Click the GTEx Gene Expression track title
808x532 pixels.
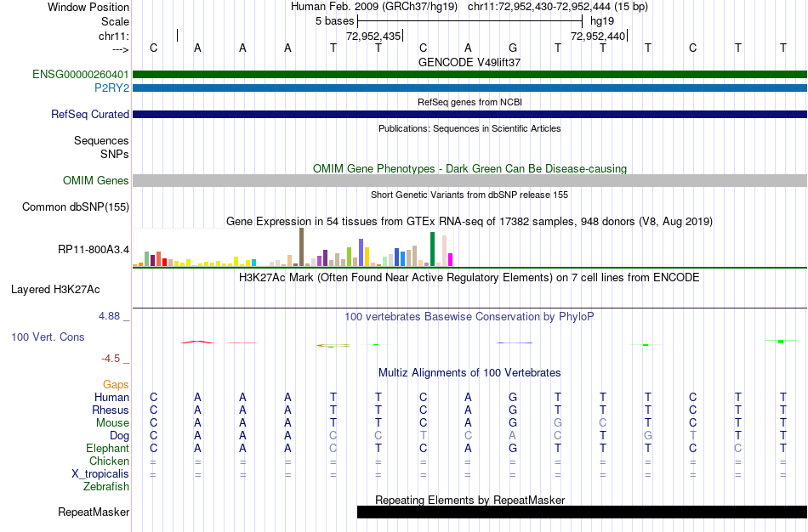pos(469,222)
